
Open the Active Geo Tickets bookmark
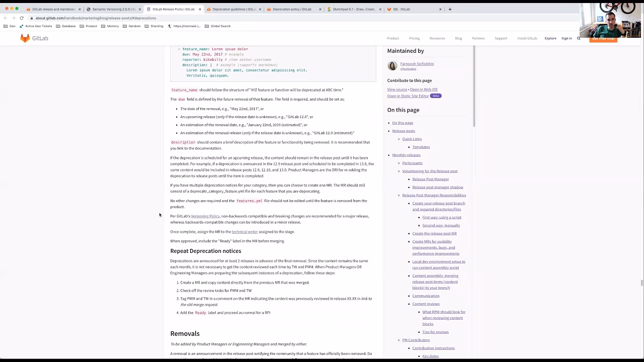pos(38,26)
